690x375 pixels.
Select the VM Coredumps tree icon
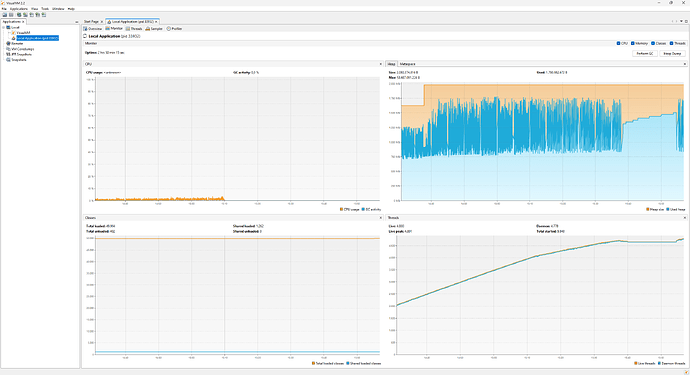click(8, 49)
